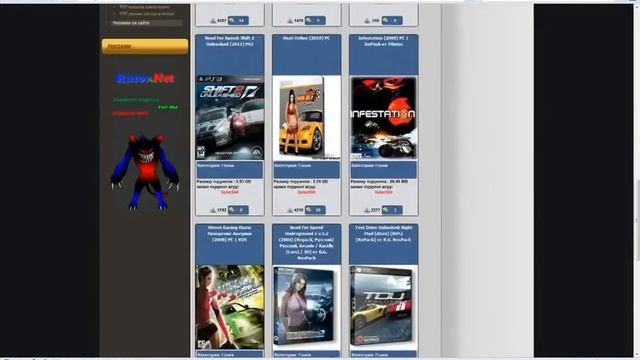Click the Shift 2 Unleashed PS3 cover image
The width and height of the screenshot is (640, 360).
pyautogui.click(x=230, y=117)
